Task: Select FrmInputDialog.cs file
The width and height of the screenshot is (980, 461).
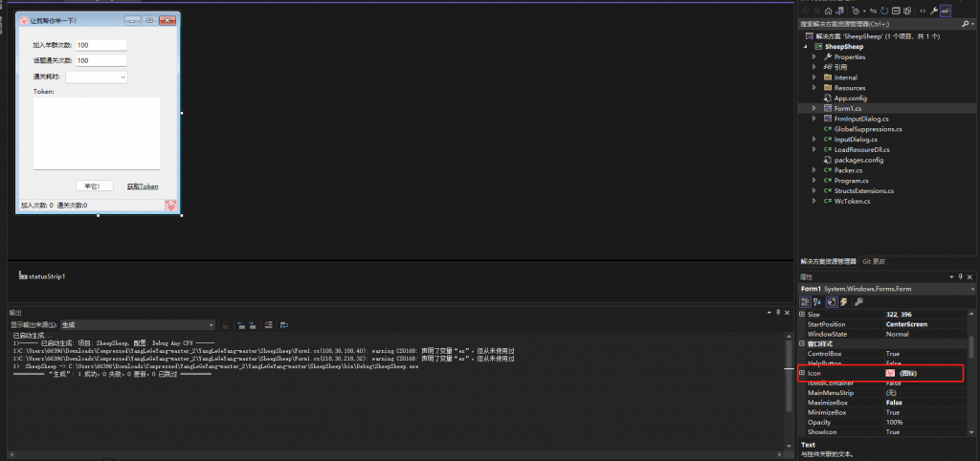Action: tap(861, 119)
